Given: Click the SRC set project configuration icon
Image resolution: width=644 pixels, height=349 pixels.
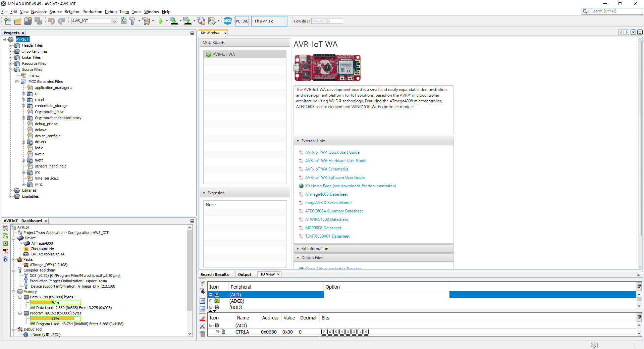Looking at the screenshot, I should pyautogui.click(x=123, y=21).
